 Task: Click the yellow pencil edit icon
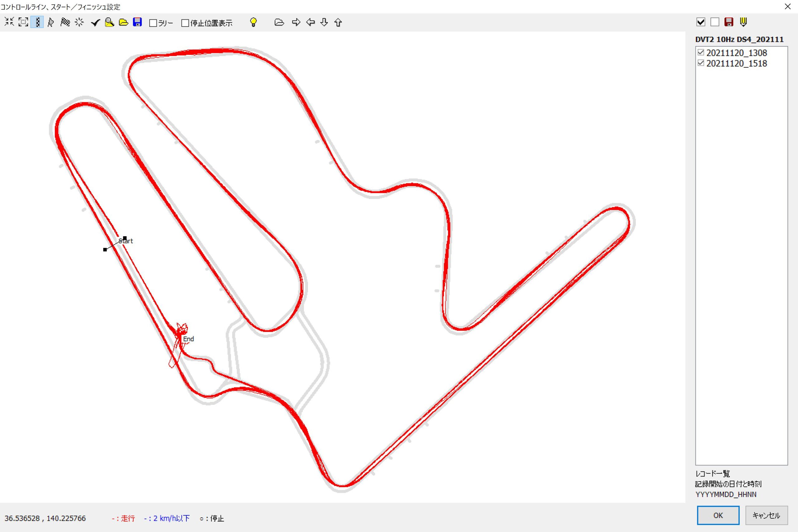point(743,22)
